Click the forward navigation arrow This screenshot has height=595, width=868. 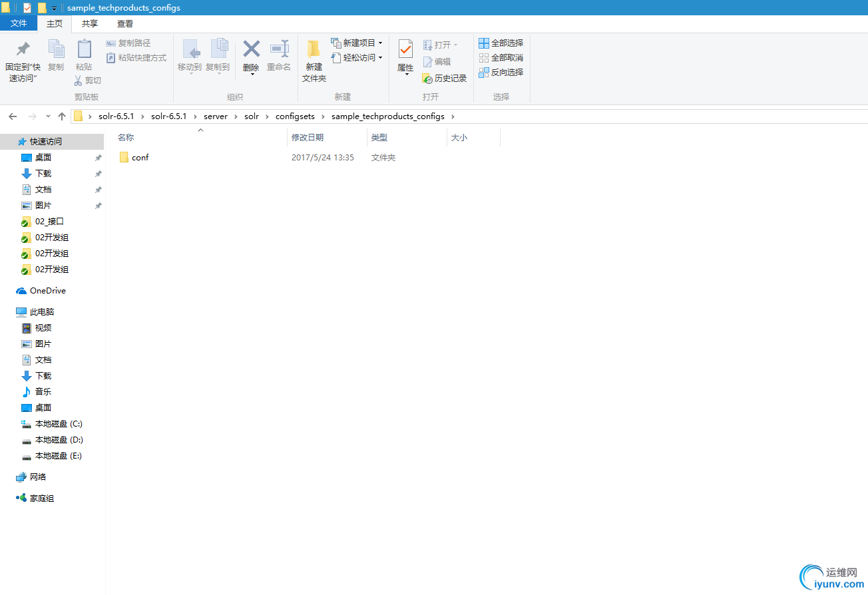tap(31, 116)
